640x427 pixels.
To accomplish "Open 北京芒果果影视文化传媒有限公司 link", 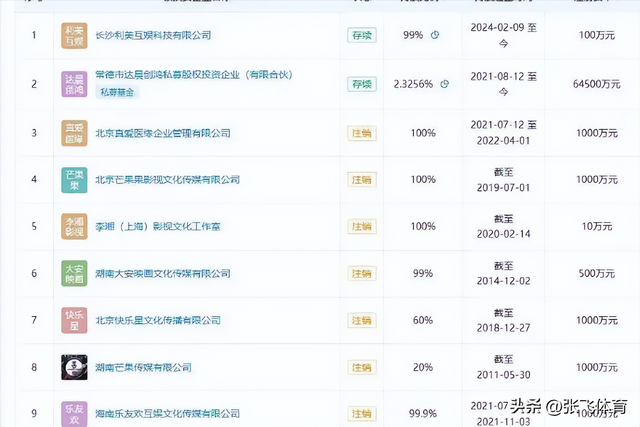I will pos(167,180).
